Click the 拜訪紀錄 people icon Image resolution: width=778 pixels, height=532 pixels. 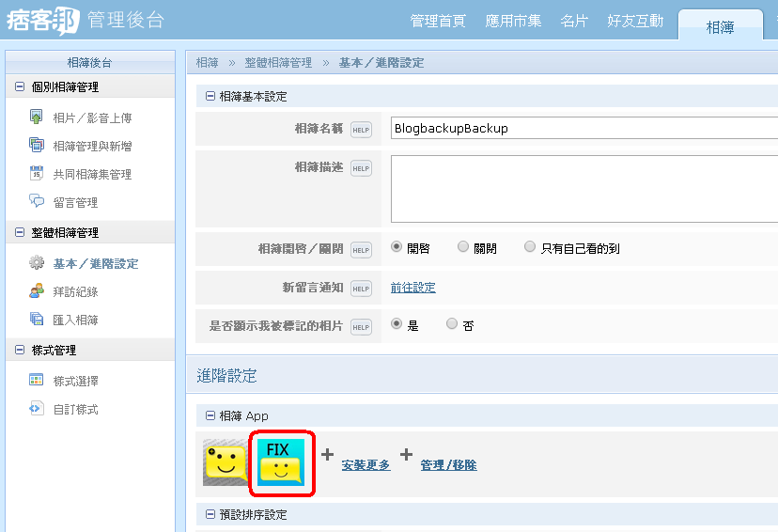coord(37,290)
